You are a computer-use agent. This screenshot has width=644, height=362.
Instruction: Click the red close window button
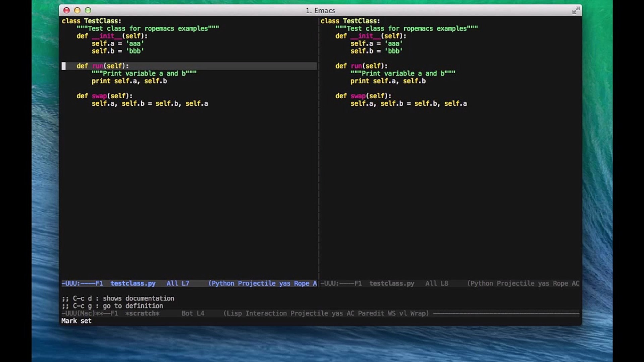(66, 10)
